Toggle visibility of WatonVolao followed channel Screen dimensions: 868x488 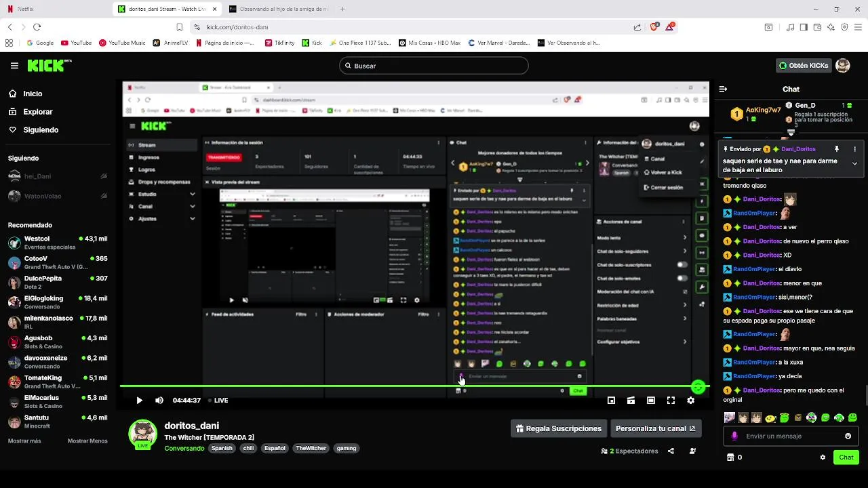point(104,197)
